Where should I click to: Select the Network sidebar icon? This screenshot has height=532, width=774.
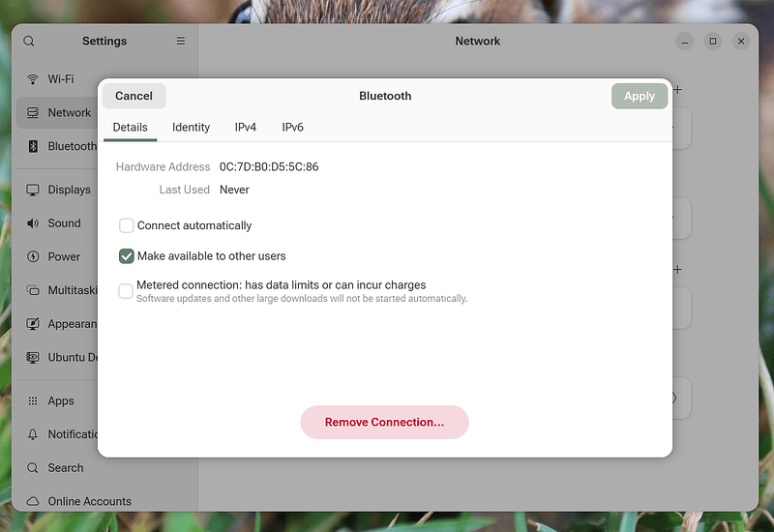pos(33,112)
